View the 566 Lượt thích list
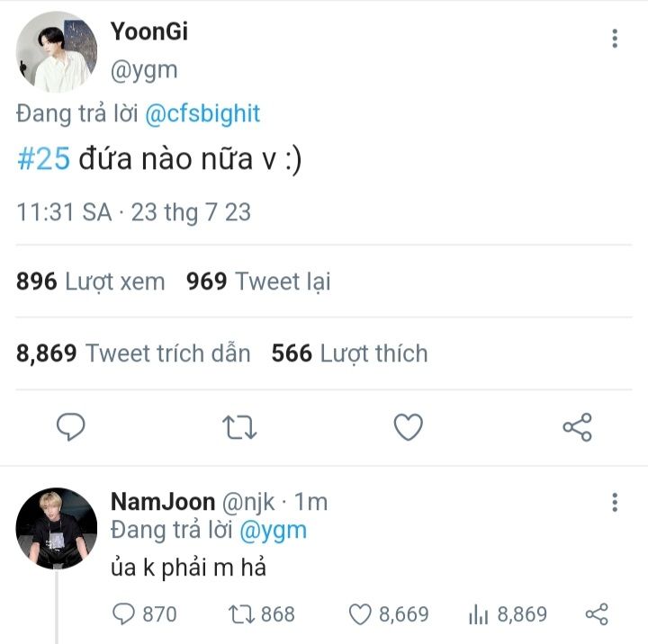 349,353
